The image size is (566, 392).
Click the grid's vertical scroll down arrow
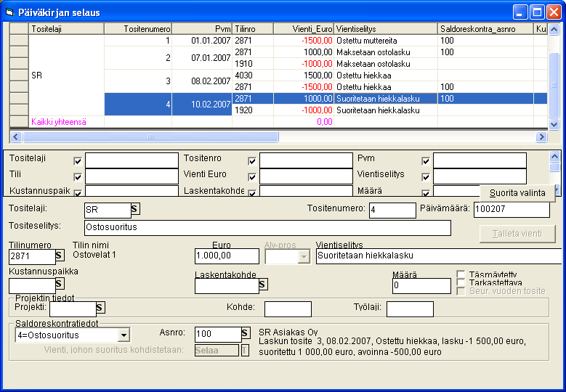point(554,124)
